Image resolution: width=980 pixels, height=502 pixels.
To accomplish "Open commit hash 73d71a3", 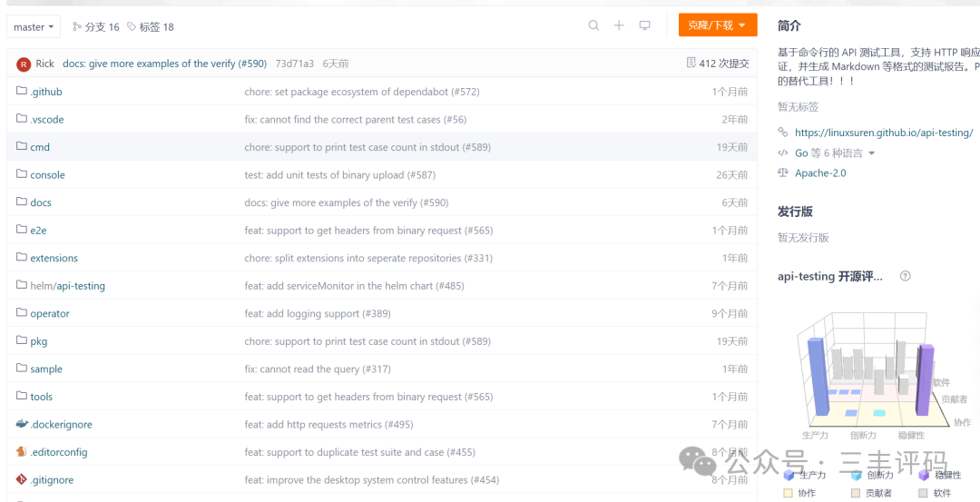I will pyautogui.click(x=294, y=64).
